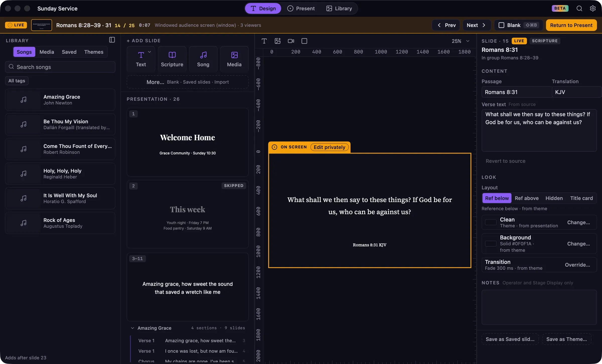Open settings gear icon
The image size is (602, 364).
click(x=593, y=8)
